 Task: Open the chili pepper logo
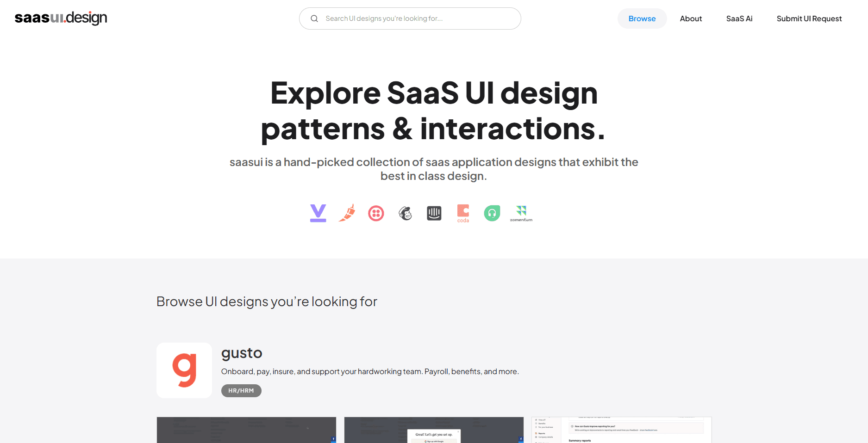pyautogui.click(x=347, y=213)
